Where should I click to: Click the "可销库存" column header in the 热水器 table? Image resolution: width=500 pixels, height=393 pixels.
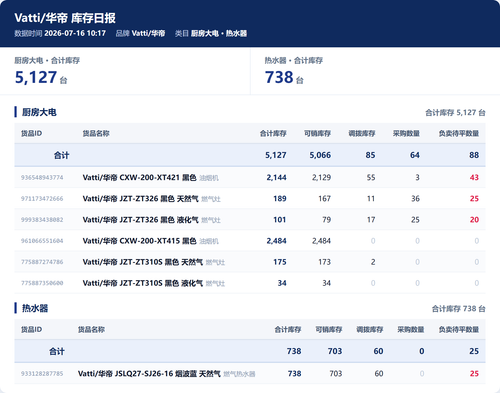click(329, 329)
